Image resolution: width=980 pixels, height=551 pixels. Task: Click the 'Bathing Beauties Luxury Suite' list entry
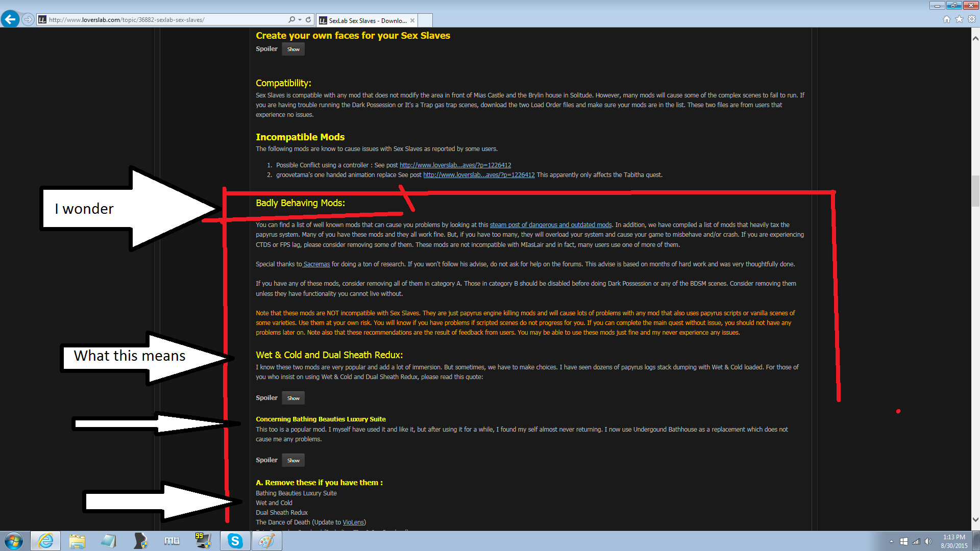pos(296,493)
